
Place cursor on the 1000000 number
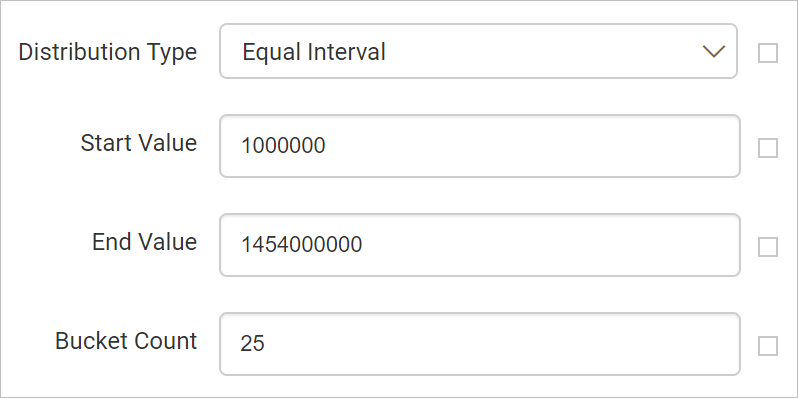tap(283, 146)
